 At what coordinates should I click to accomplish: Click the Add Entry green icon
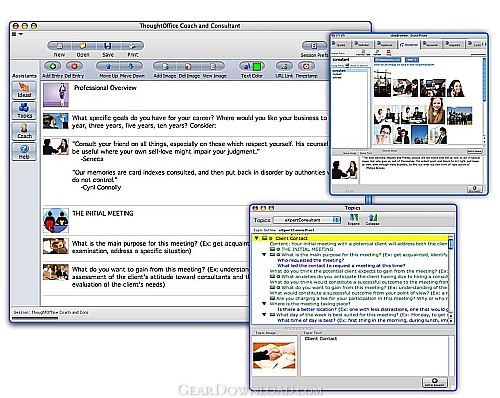[x=53, y=66]
